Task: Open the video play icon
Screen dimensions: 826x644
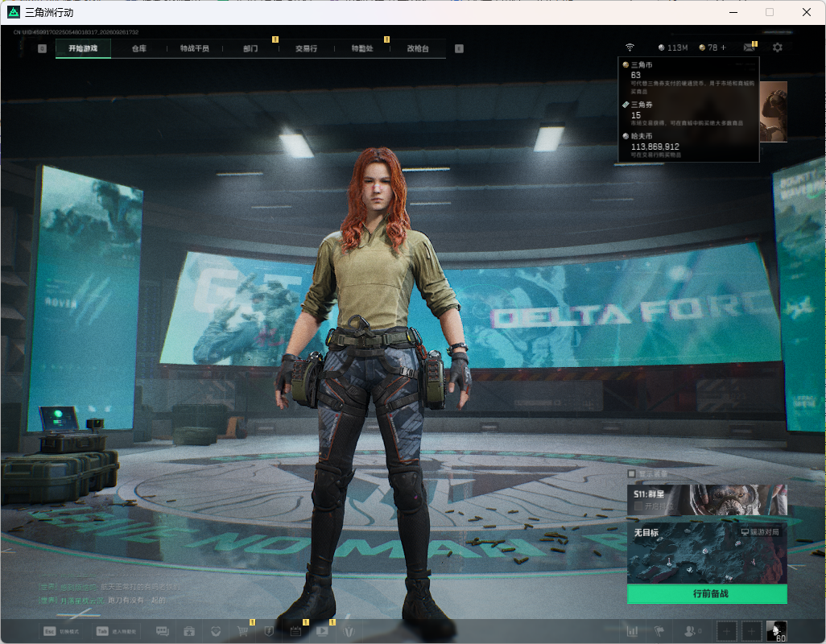Action: click(x=322, y=631)
